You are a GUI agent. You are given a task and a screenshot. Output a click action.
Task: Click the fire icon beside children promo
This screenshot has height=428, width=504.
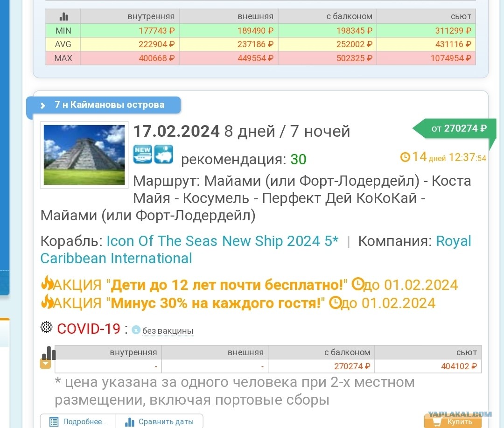click(x=47, y=283)
